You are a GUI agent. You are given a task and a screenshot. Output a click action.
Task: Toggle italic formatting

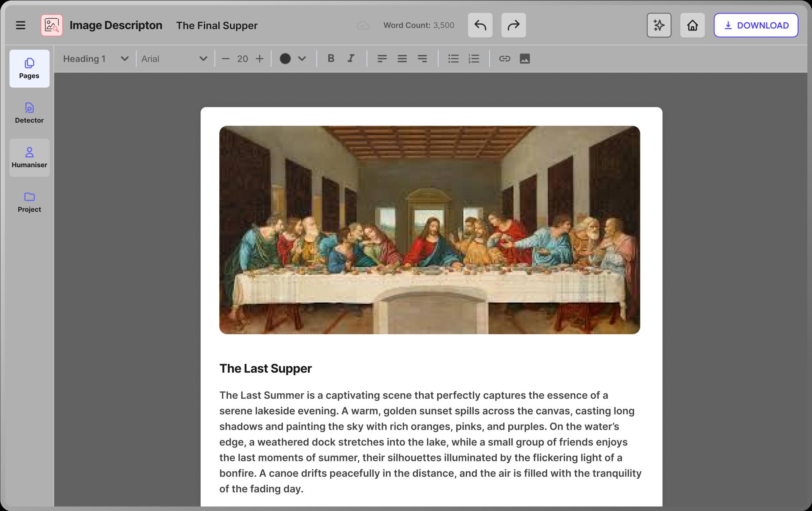click(x=351, y=59)
